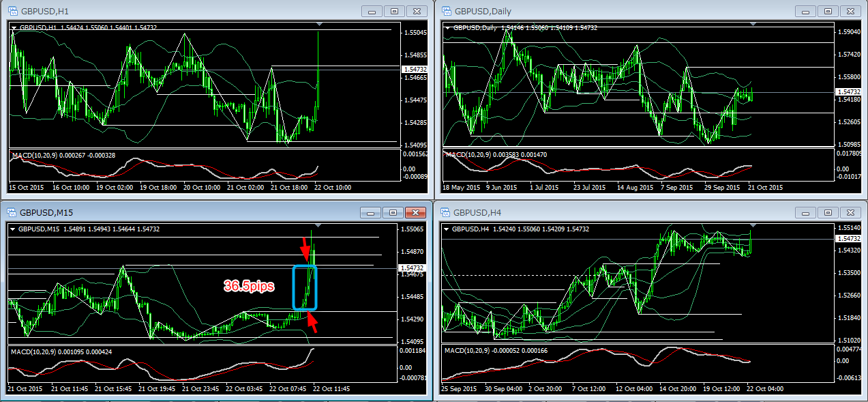The width and height of the screenshot is (868, 402).
Task: Click the GBPUSD,Daily chart window icon
Action: click(x=447, y=12)
